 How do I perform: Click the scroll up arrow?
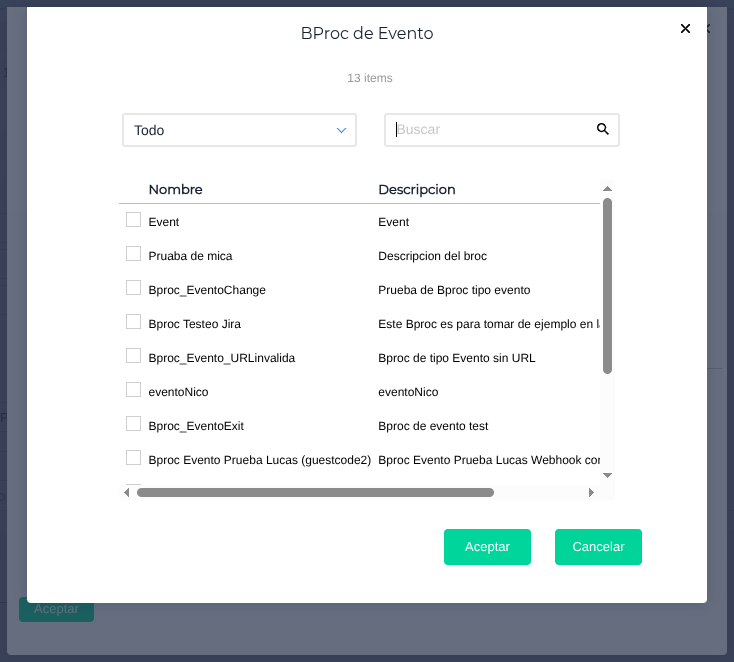point(607,189)
